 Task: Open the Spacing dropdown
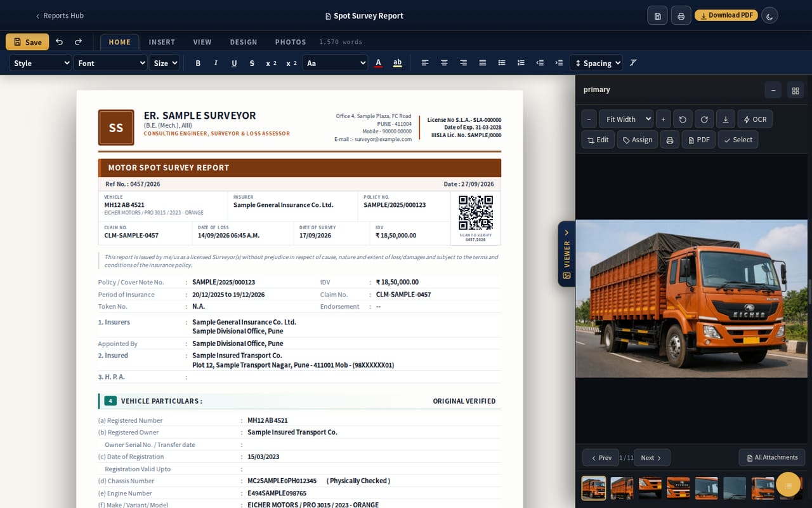click(x=596, y=63)
